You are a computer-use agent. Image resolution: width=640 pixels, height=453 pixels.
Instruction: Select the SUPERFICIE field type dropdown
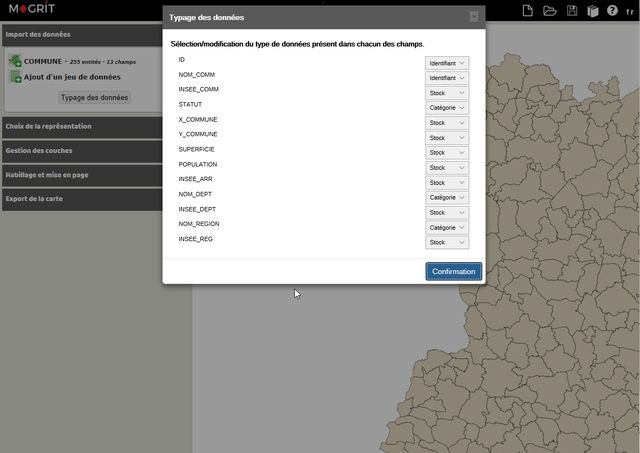[x=447, y=153]
